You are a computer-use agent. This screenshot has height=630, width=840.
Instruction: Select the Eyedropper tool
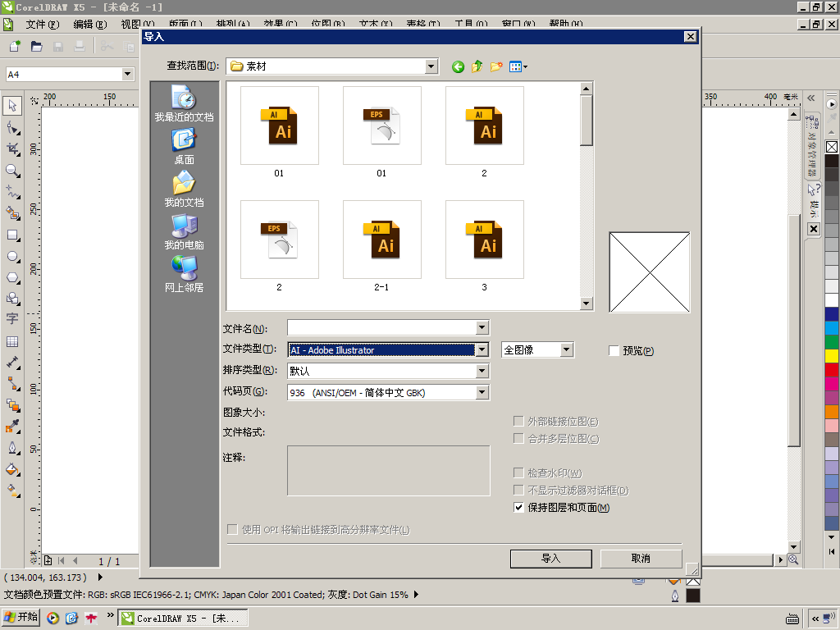tap(12, 427)
